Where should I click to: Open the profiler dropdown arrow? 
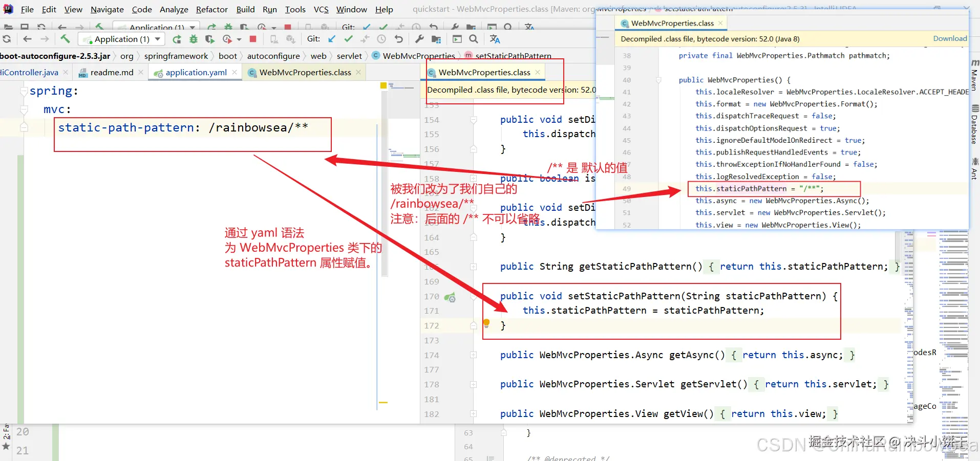239,39
